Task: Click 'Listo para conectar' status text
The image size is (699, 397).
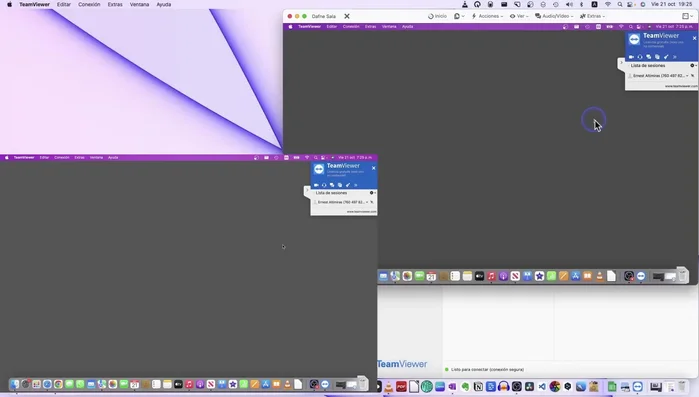Action: (487, 369)
